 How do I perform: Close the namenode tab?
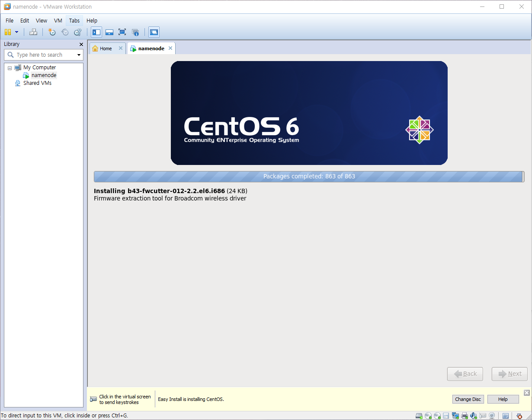170,48
